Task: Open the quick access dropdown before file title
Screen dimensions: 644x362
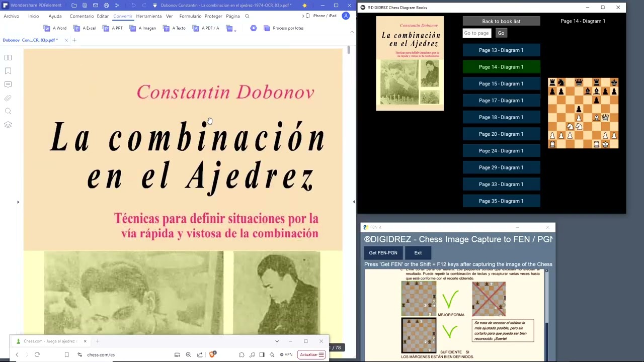Action: 155,6
